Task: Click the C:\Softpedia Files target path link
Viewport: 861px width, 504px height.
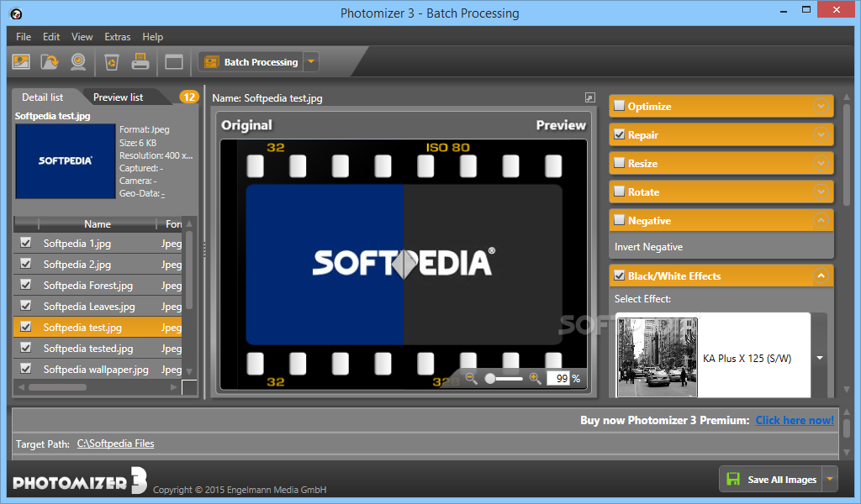Action: click(115, 444)
